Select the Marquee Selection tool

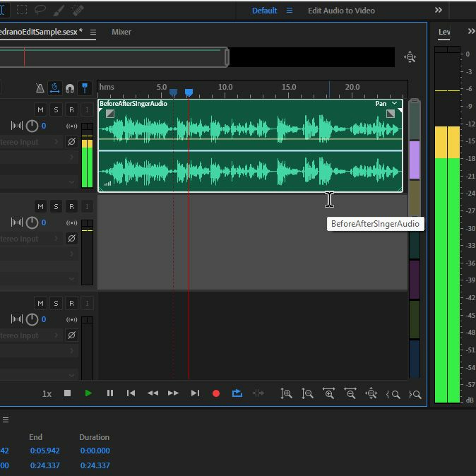(22, 10)
